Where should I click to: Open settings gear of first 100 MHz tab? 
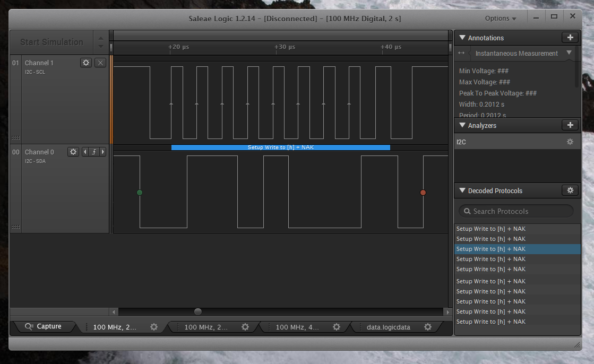coord(154,327)
